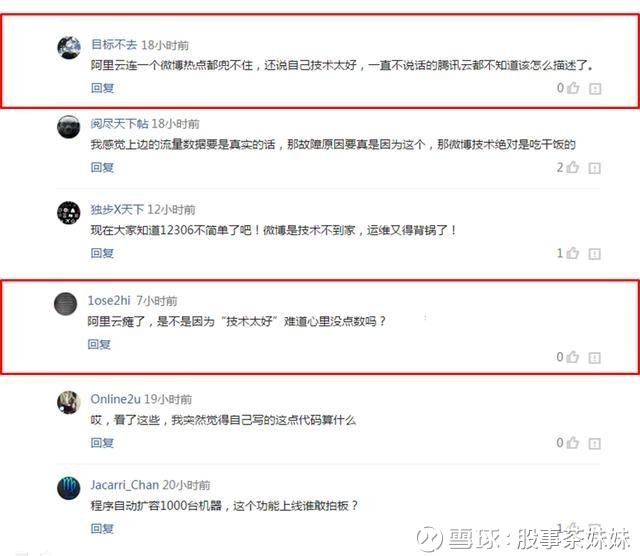Open username link Online2u

click(x=116, y=399)
